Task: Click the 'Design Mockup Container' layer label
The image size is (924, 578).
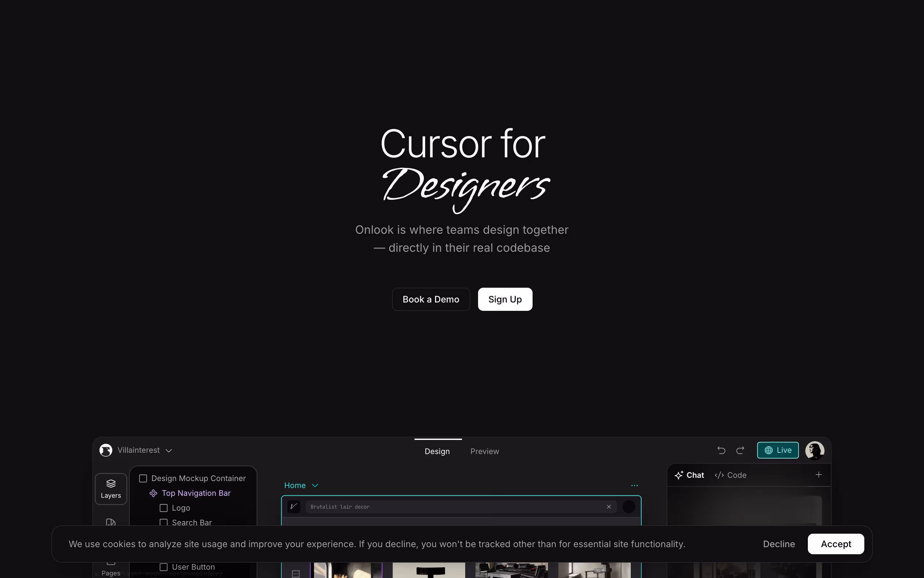Action: pos(199,478)
